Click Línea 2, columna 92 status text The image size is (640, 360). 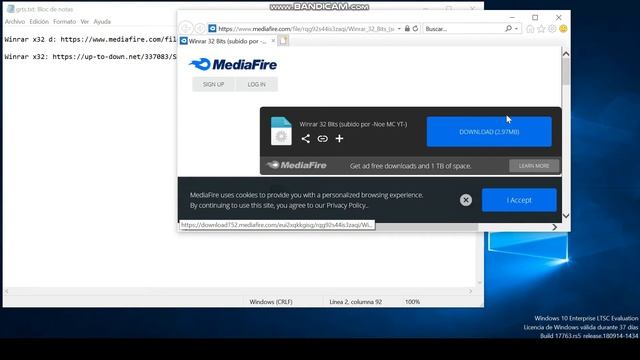[x=356, y=302]
